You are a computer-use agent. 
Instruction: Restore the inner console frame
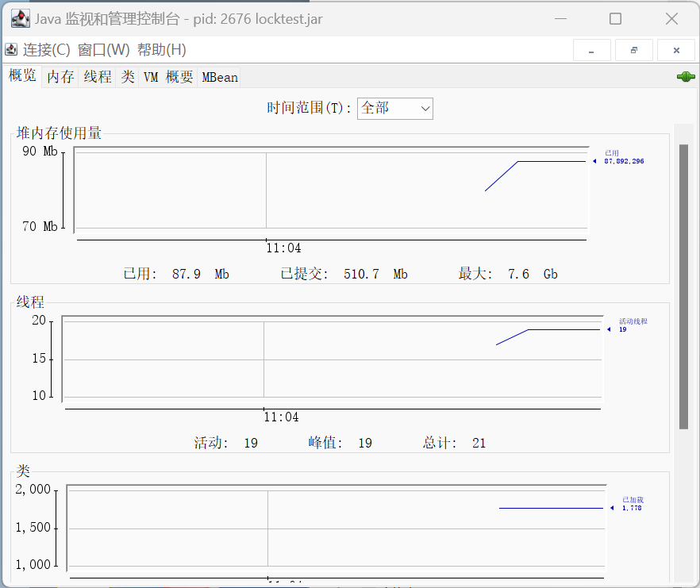[634, 51]
